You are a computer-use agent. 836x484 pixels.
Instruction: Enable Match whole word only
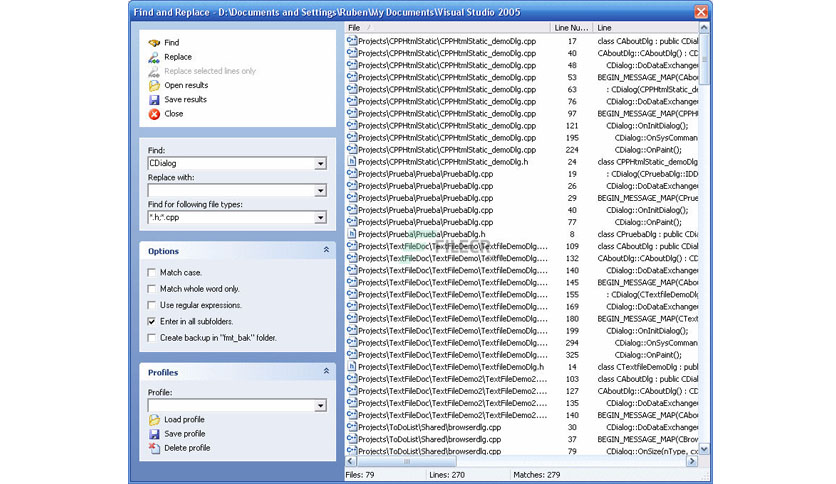(152, 289)
